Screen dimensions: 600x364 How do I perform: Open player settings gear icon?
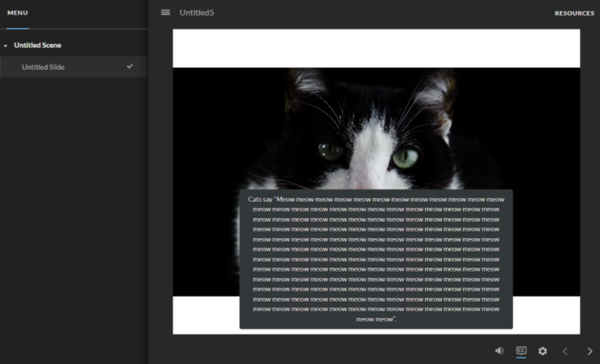pyautogui.click(x=543, y=351)
